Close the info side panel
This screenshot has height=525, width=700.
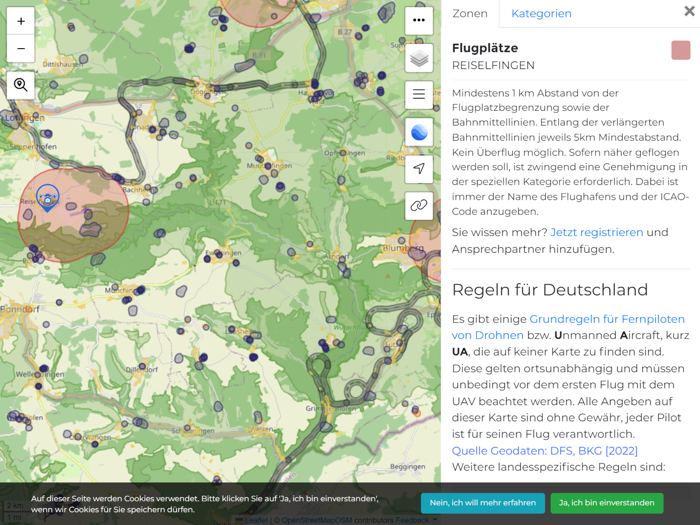[x=689, y=11]
